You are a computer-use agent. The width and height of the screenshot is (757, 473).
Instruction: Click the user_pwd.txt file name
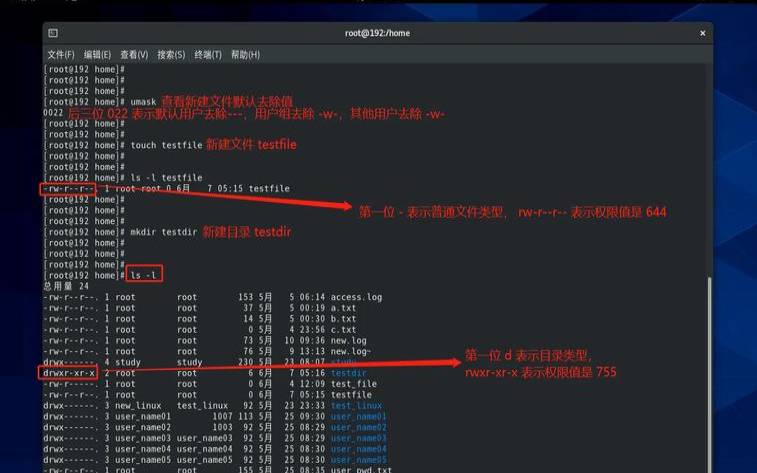[361, 470]
